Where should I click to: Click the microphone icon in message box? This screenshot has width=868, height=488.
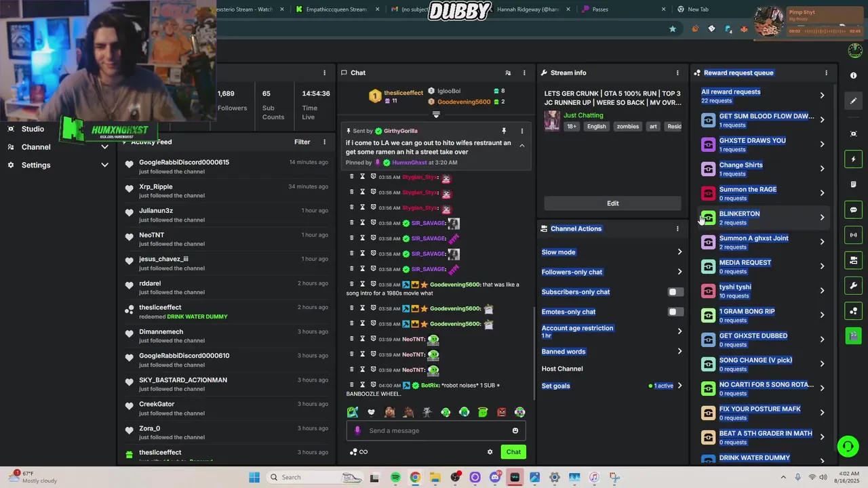coord(357,430)
